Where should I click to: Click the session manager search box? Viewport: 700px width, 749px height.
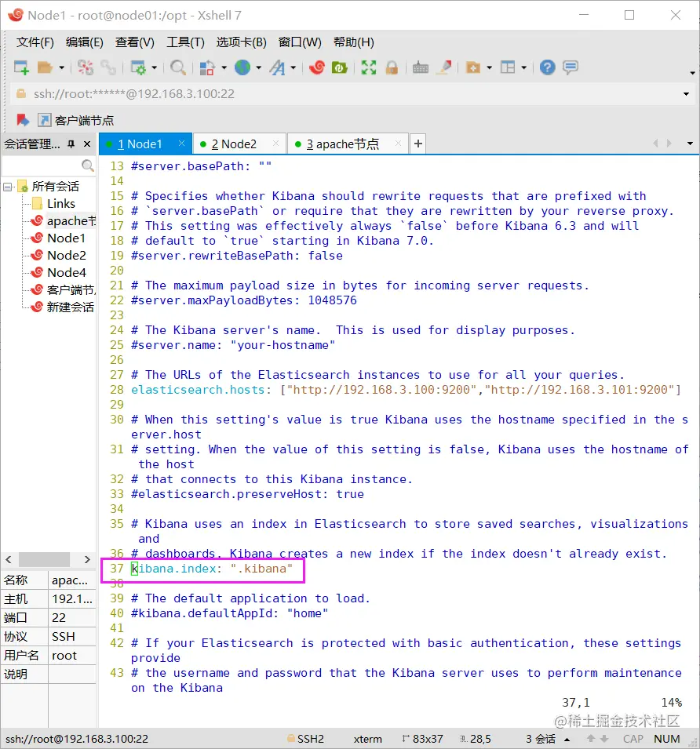(48, 165)
